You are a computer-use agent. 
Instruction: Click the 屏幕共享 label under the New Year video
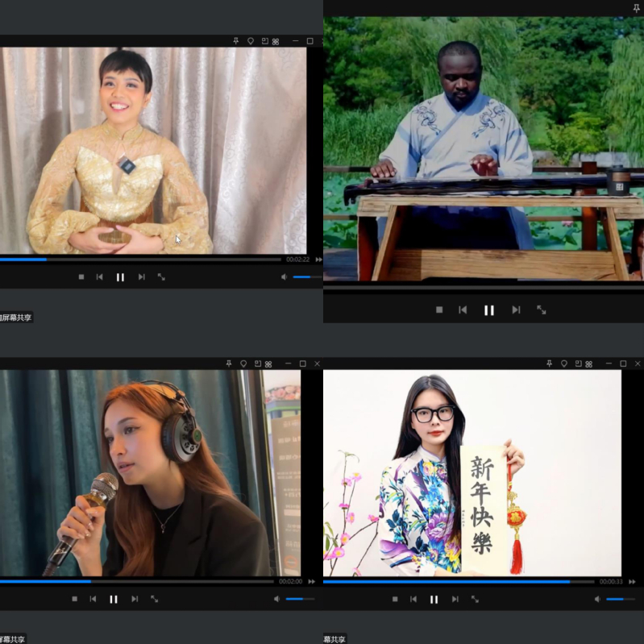[x=335, y=639]
